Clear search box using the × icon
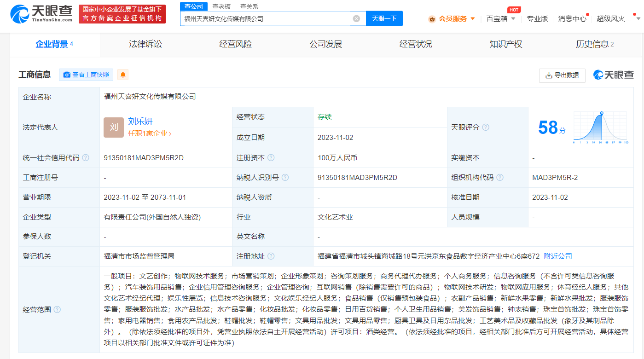The height and width of the screenshot is (359, 644). point(355,18)
